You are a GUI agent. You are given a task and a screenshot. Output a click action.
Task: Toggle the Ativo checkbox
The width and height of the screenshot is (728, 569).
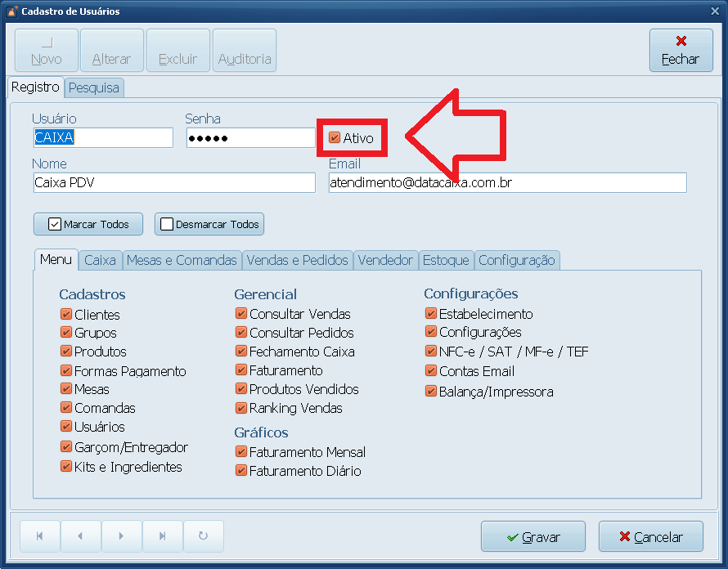[335, 138]
